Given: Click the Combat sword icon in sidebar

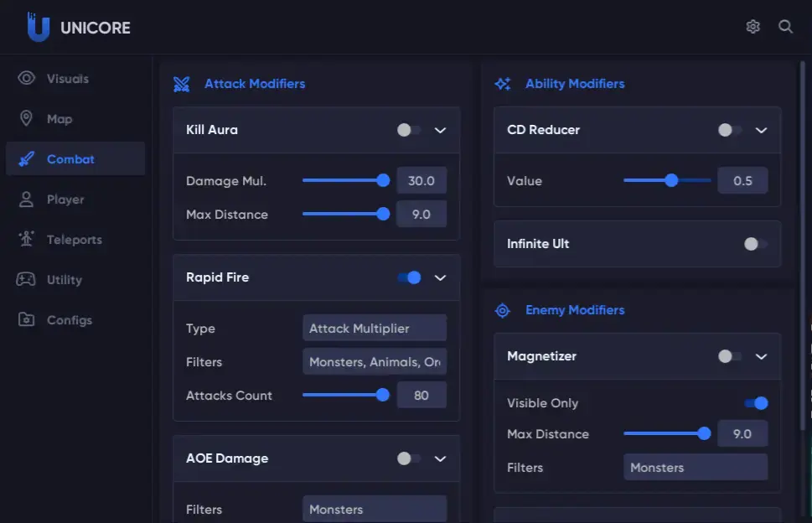Looking at the screenshot, I should coord(27,159).
